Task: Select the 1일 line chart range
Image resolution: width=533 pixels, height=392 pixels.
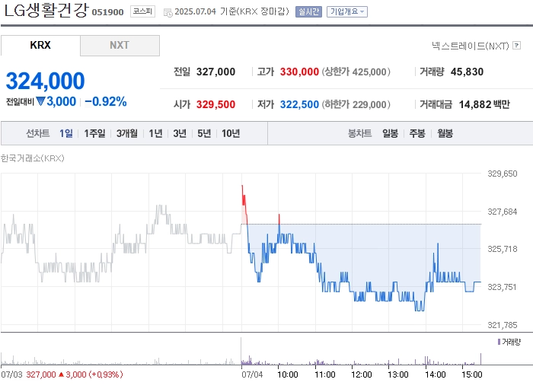Action: click(66, 133)
